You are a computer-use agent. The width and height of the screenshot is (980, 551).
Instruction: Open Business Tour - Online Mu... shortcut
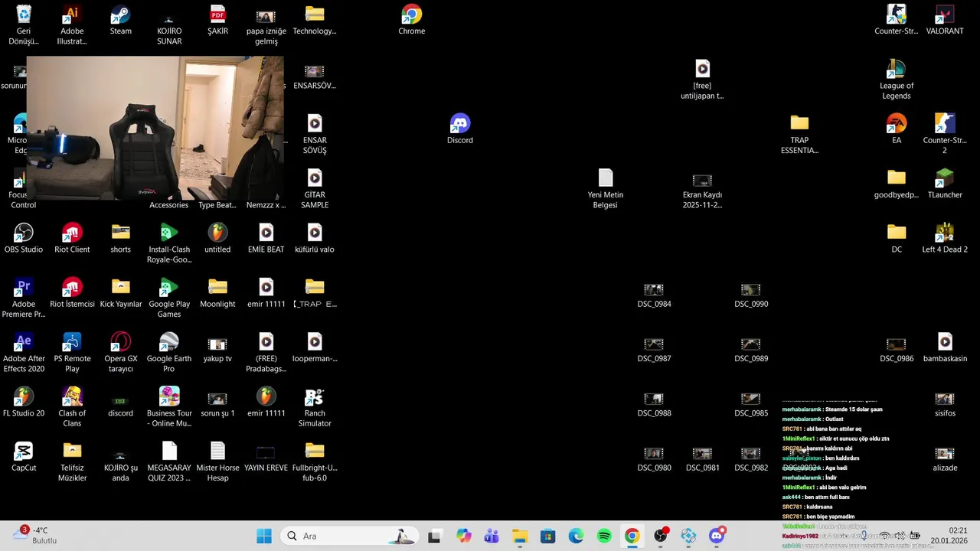tap(169, 406)
